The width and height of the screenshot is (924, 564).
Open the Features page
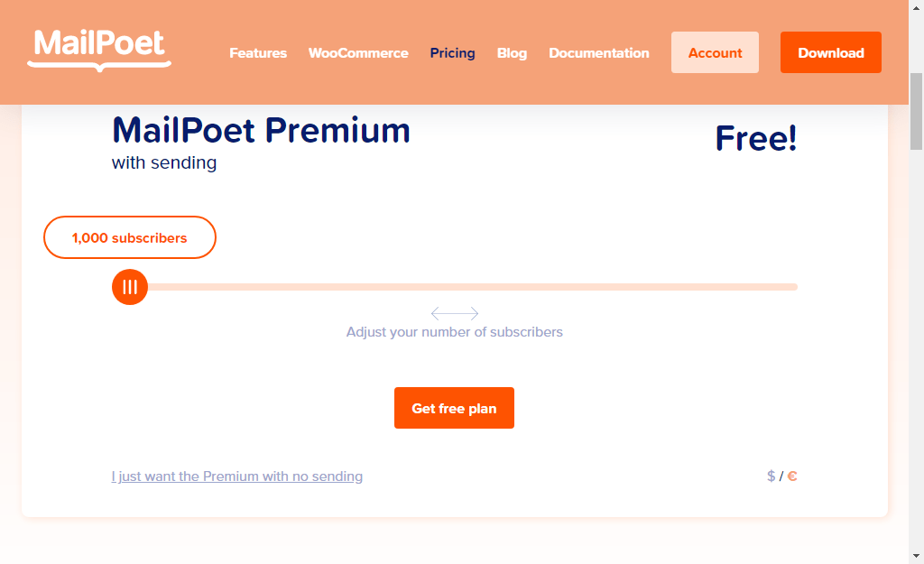[x=258, y=52]
